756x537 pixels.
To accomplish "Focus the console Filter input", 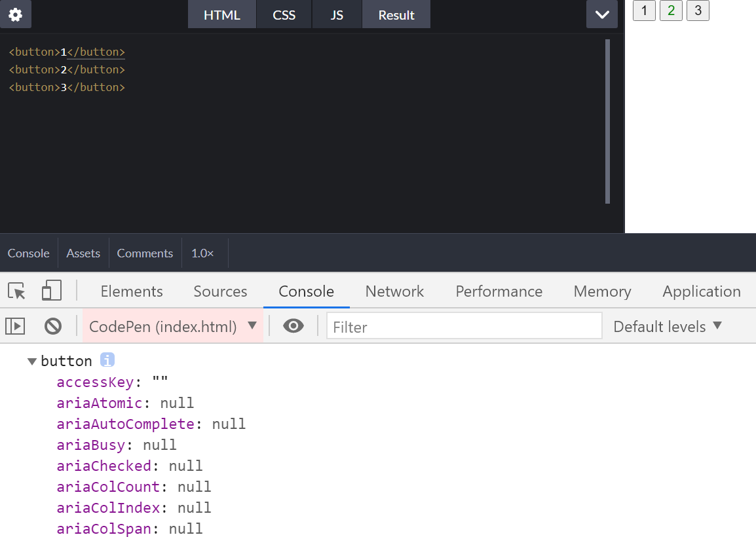I will tap(464, 326).
